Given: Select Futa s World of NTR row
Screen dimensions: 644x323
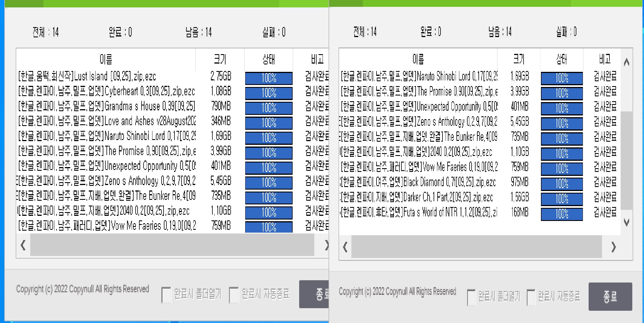Looking at the screenshot, I should [x=480, y=212].
